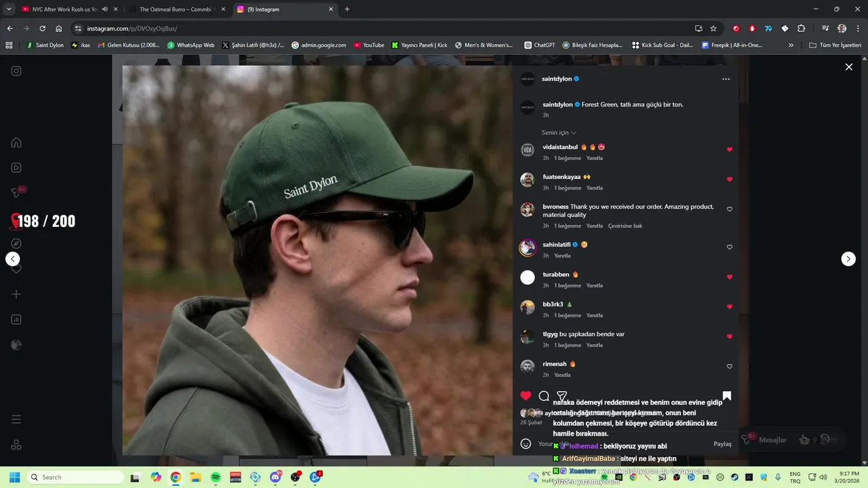Open the emoji picker in comment box
The width and height of the screenshot is (868, 488).
(x=526, y=444)
